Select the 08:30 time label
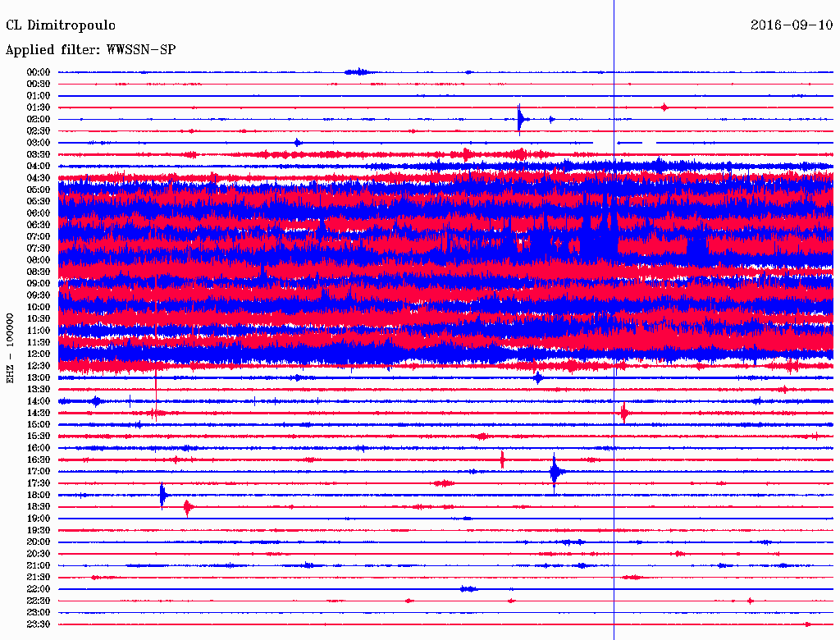This screenshot has width=840, height=640. [x=39, y=272]
